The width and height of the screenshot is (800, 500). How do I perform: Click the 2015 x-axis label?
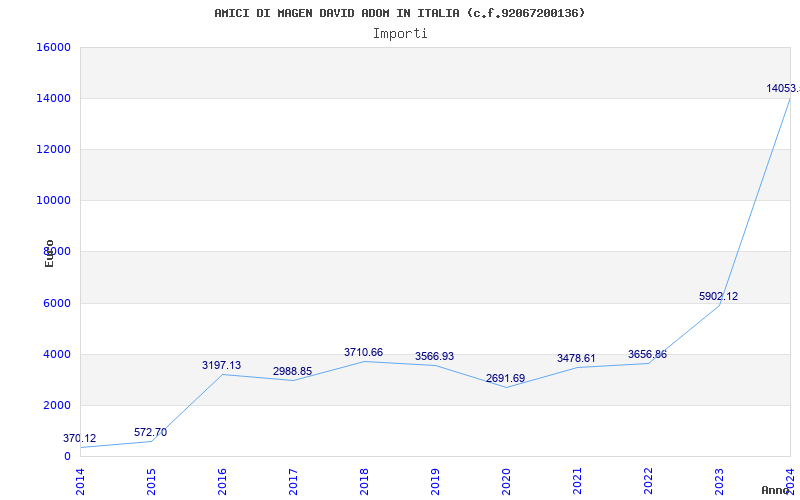(x=152, y=482)
